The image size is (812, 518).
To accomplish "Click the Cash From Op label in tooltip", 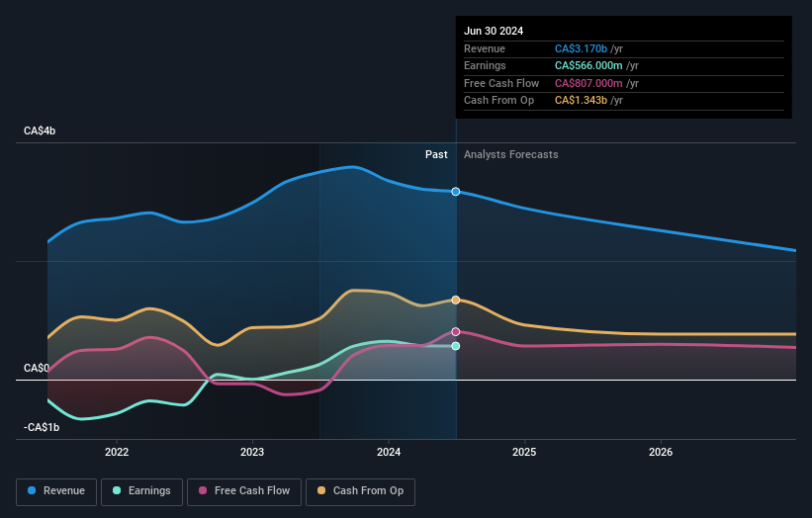I will point(499,101).
